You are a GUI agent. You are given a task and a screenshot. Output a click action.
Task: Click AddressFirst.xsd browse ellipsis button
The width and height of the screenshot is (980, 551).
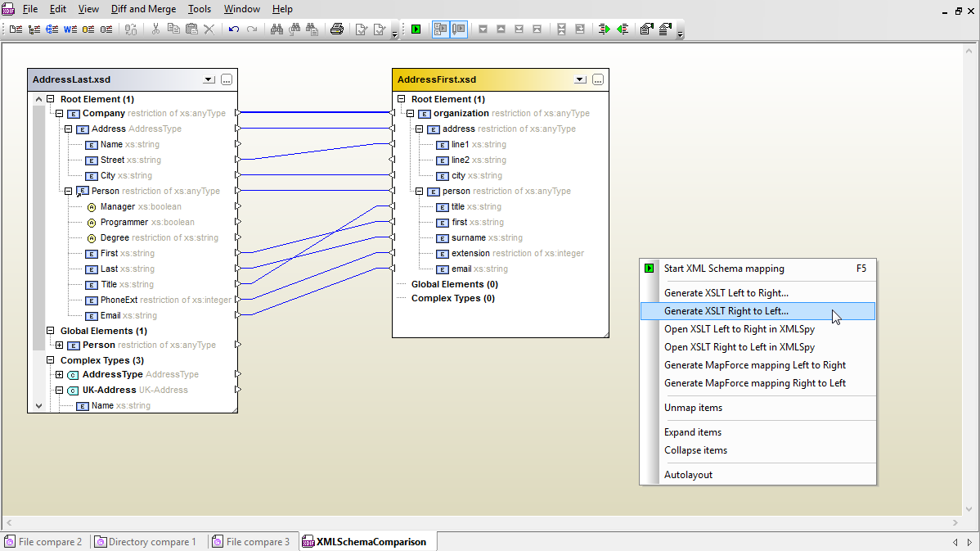point(598,79)
